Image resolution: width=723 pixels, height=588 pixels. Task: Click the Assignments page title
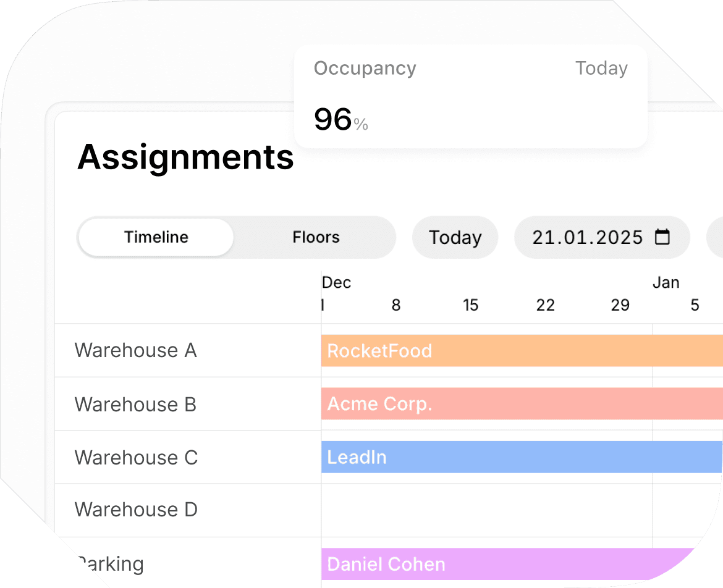point(185,158)
